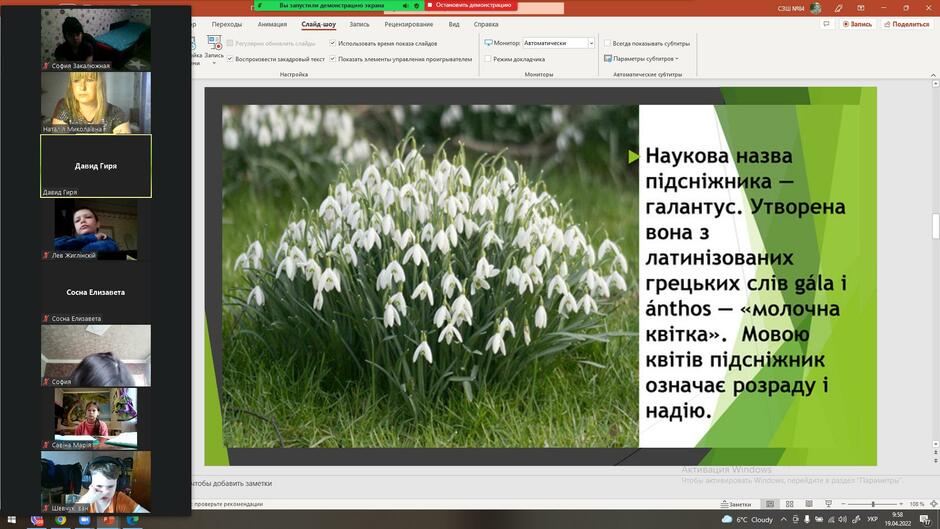Select Лев Жилінский video tile in Zoom
The width and height of the screenshot is (940, 529).
pos(96,229)
